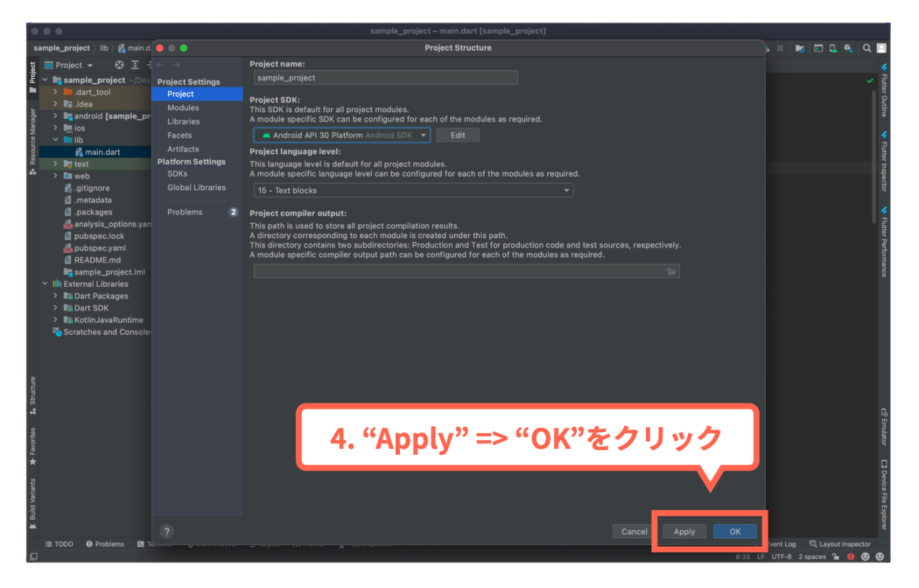Click the tool windows toggle icon at bottom-left corner
The height and width of the screenshot is (588, 919).
coord(33,556)
